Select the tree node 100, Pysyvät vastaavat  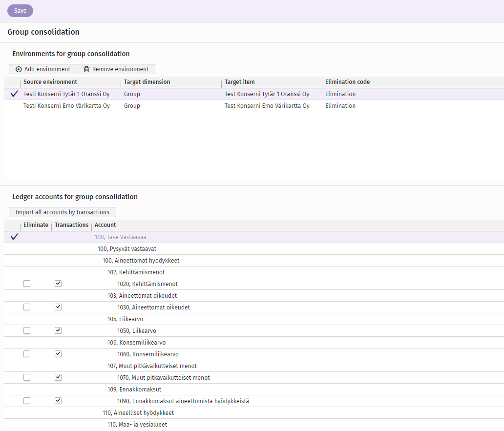tap(127, 249)
